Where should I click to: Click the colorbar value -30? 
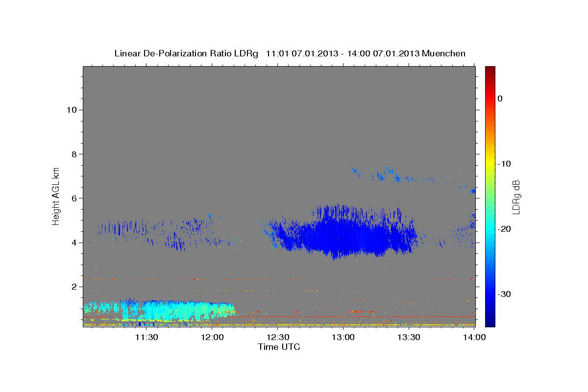(505, 294)
